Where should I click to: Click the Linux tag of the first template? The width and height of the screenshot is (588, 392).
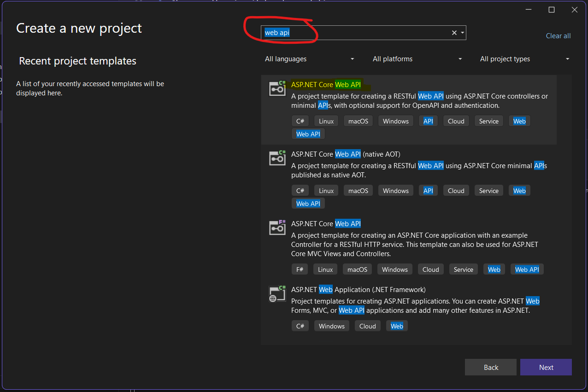[x=326, y=121]
